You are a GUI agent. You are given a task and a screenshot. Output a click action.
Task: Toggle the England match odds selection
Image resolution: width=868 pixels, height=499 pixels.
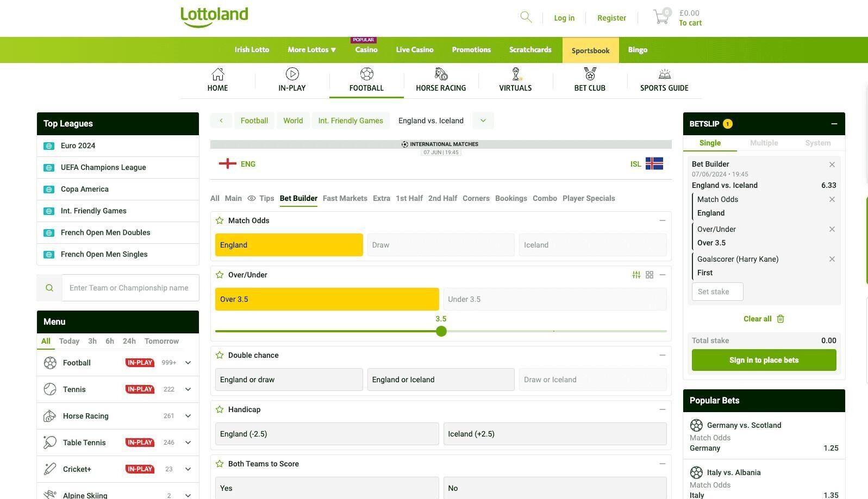coord(289,245)
